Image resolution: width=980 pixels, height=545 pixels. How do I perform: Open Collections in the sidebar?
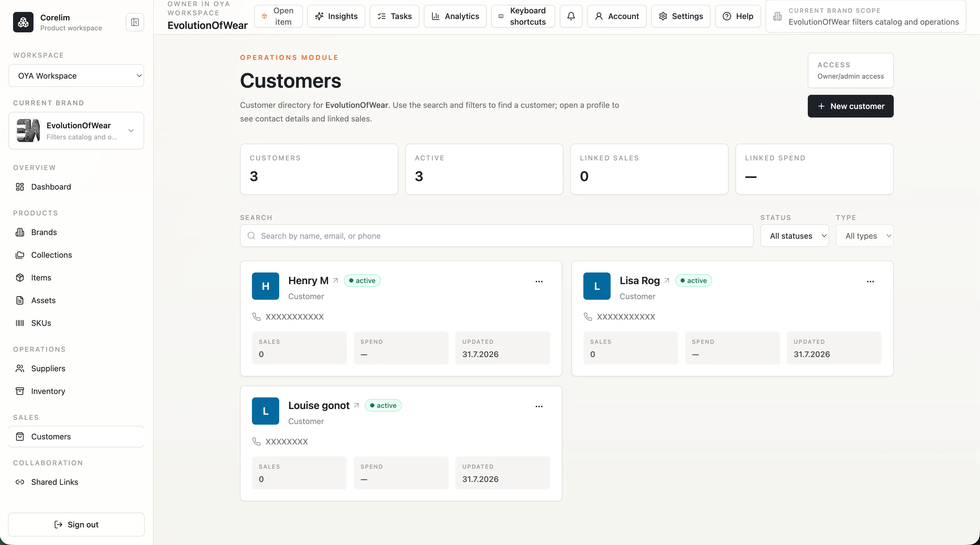click(76, 255)
